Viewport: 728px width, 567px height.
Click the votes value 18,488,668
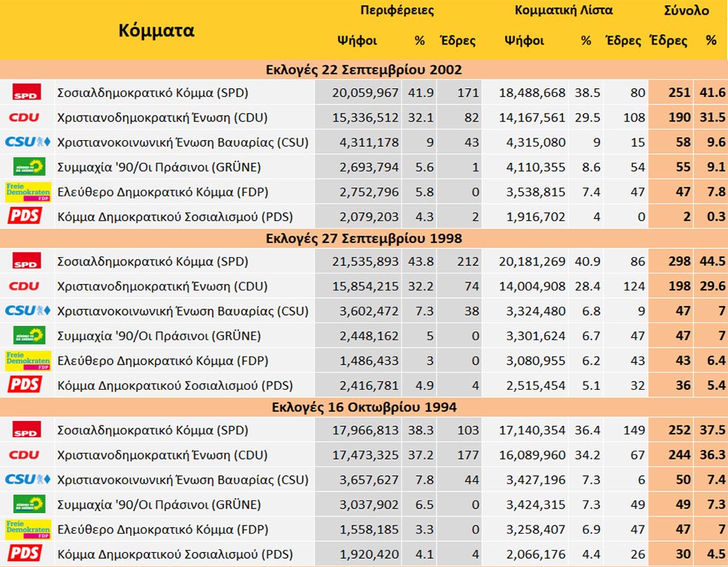click(x=532, y=93)
